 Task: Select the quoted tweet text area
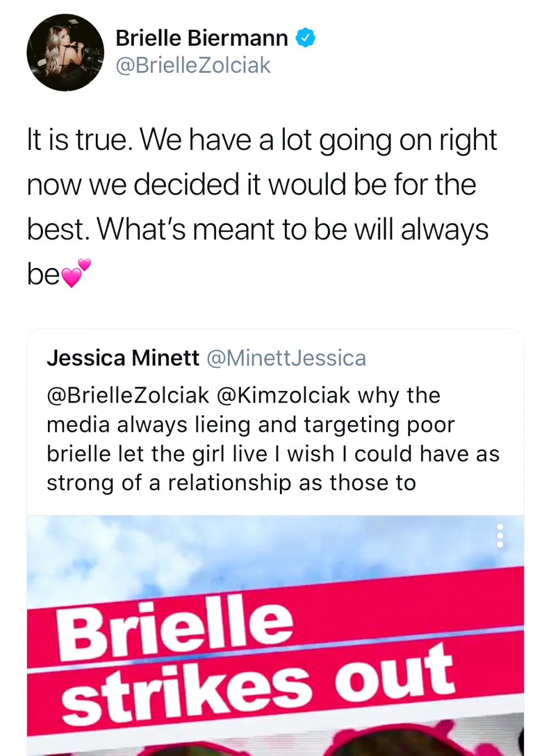[x=273, y=438]
